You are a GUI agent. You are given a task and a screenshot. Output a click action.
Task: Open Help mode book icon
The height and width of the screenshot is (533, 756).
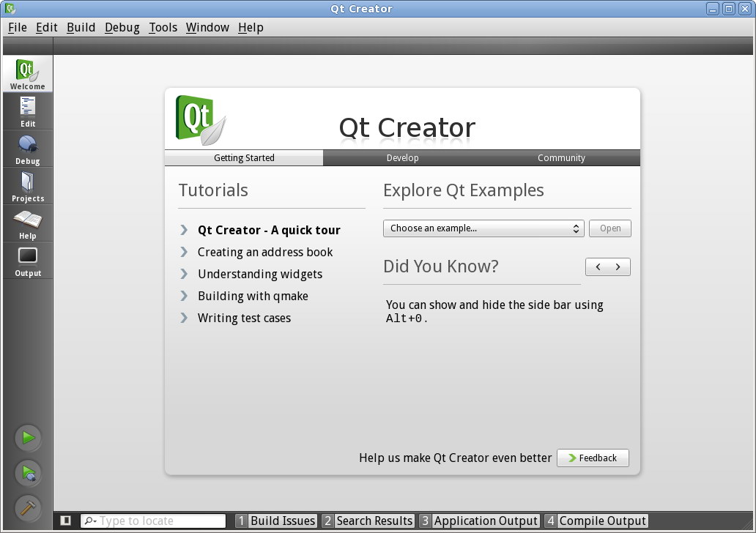tap(28, 223)
